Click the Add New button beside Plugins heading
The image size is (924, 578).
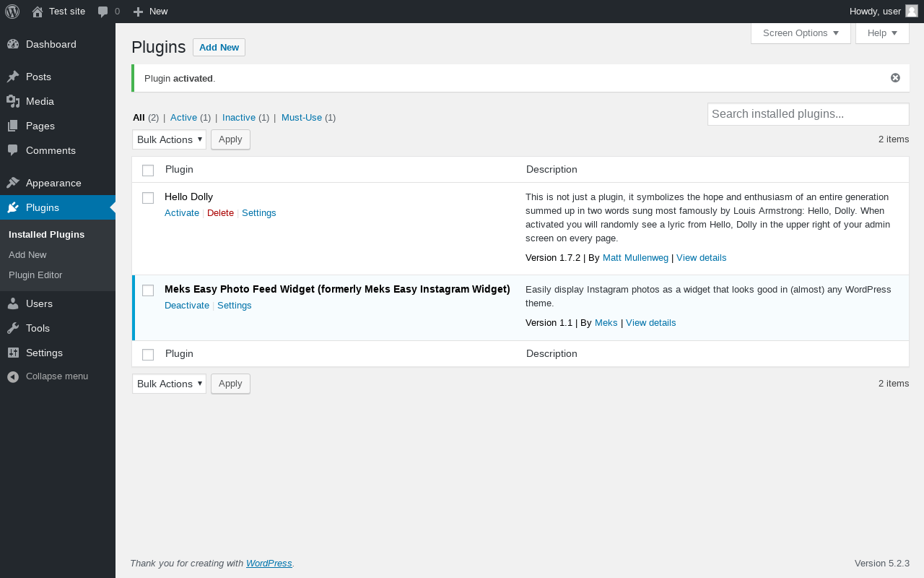[219, 47]
